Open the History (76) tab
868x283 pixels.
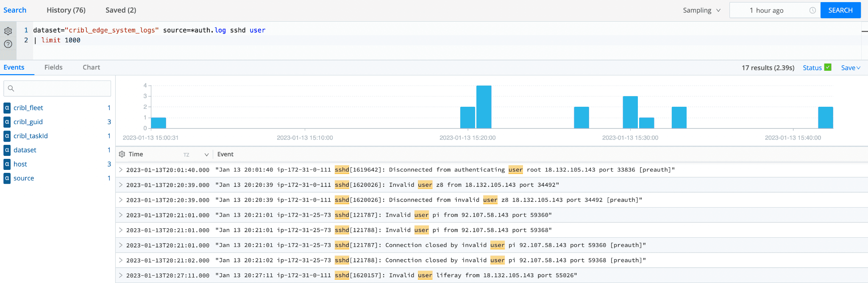point(66,10)
